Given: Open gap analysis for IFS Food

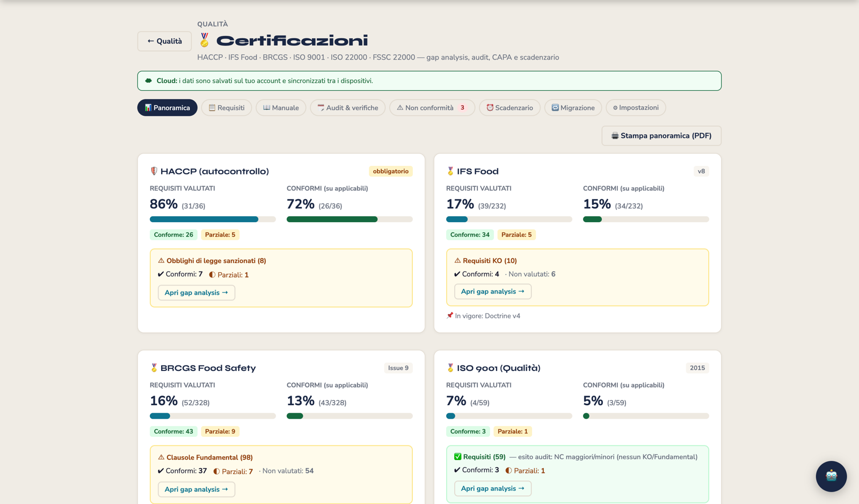Looking at the screenshot, I should (x=493, y=291).
